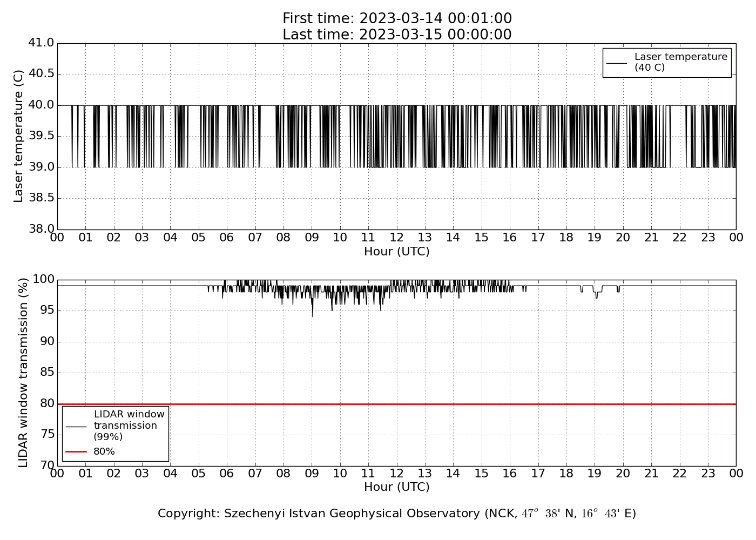
Task: Click hour 08 tick under the transmission plot
Action: coord(283,474)
